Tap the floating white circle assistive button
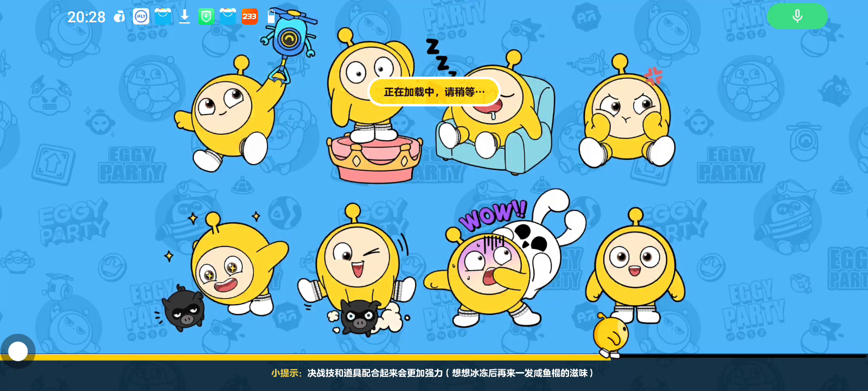The width and height of the screenshot is (868, 391). point(18,351)
